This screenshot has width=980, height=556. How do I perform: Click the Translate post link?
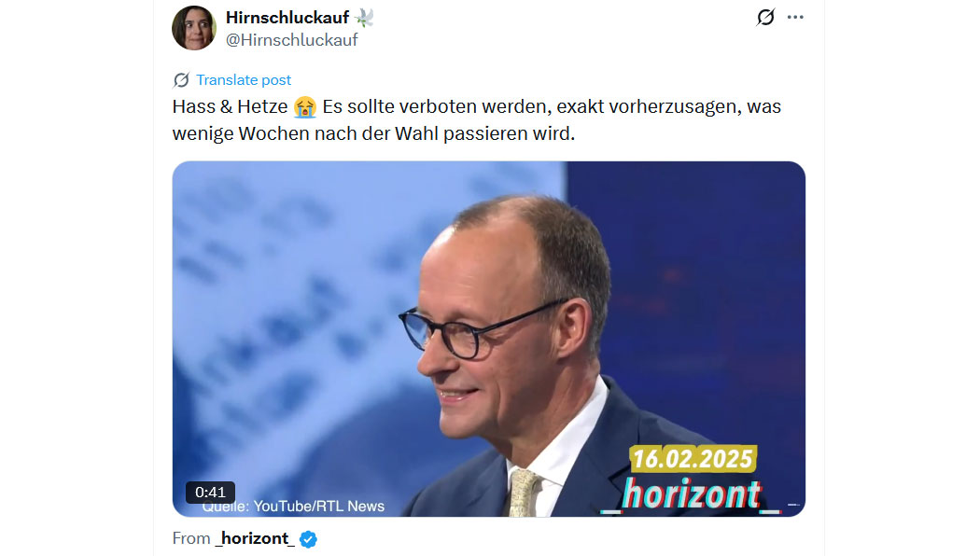[x=243, y=80]
